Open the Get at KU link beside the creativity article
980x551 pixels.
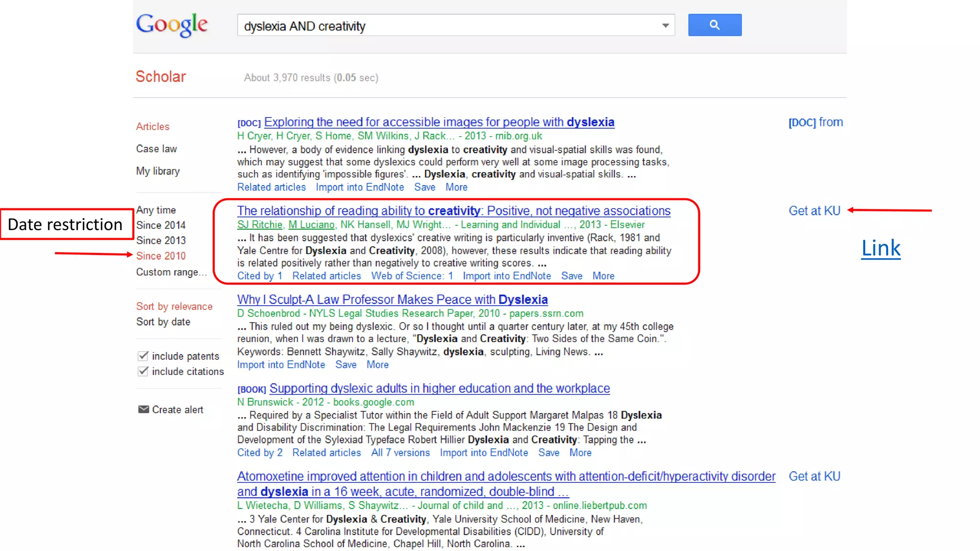tap(814, 211)
